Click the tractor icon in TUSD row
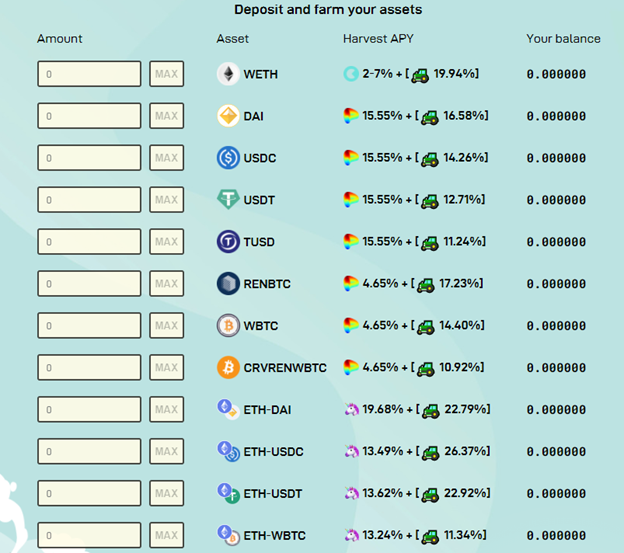Viewport: 624px width, 553px height. click(x=430, y=243)
